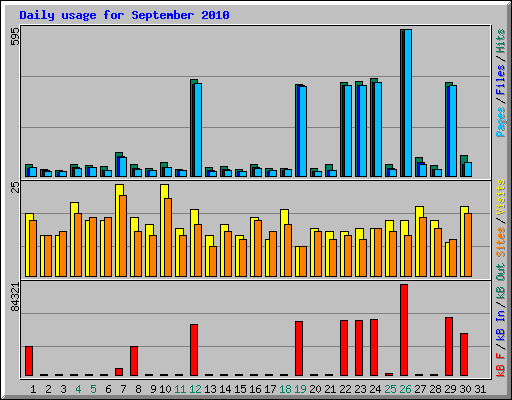The image size is (512, 400).
Task: Click green weekend day 19 label
Action: pyautogui.click(x=300, y=389)
